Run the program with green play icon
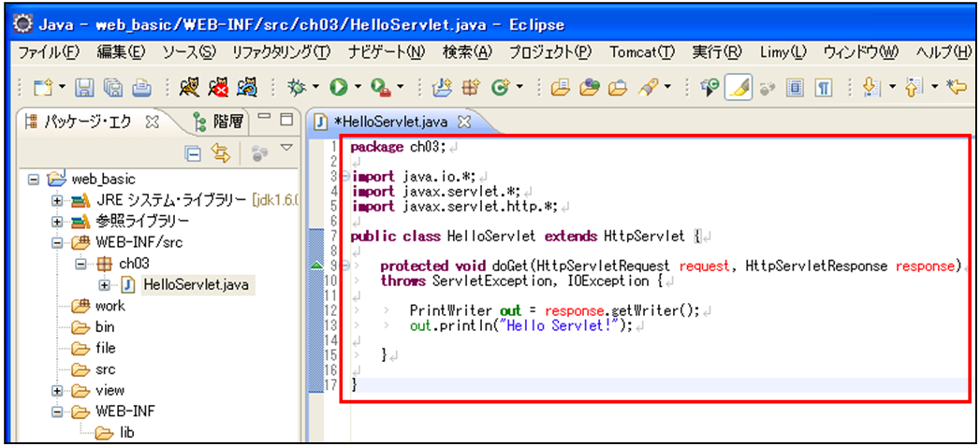The height and width of the screenshot is (447, 980). tap(338, 88)
